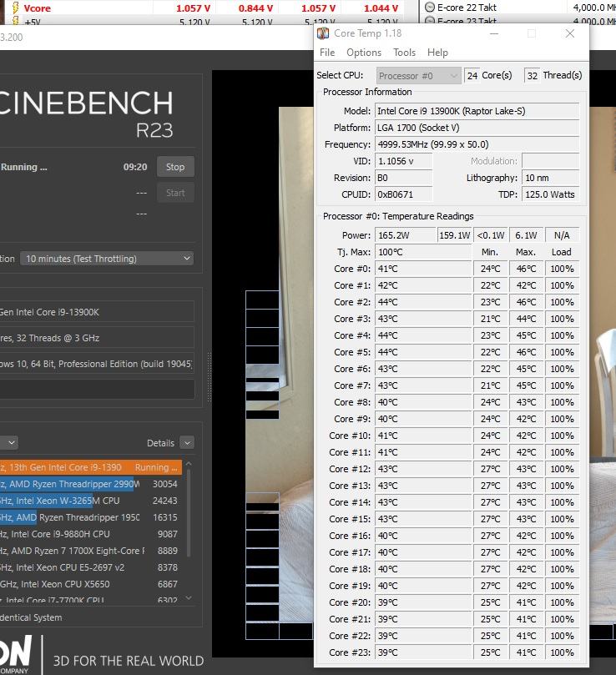Expand the Details dropdown arrow in Cinebench

(x=187, y=443)
